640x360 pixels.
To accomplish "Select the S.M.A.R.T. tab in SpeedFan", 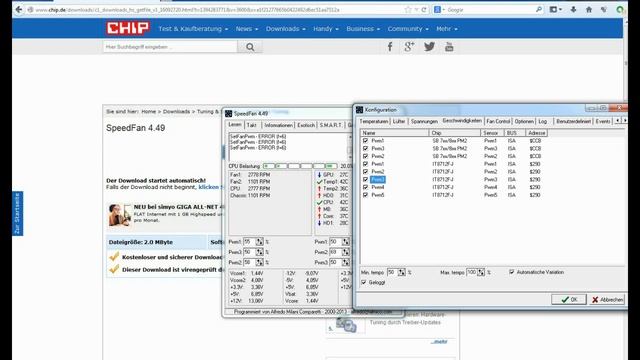I will coord(331,125).
